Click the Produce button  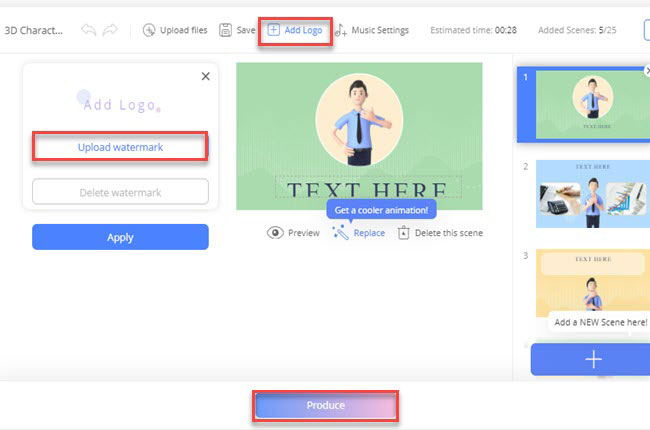326,405
